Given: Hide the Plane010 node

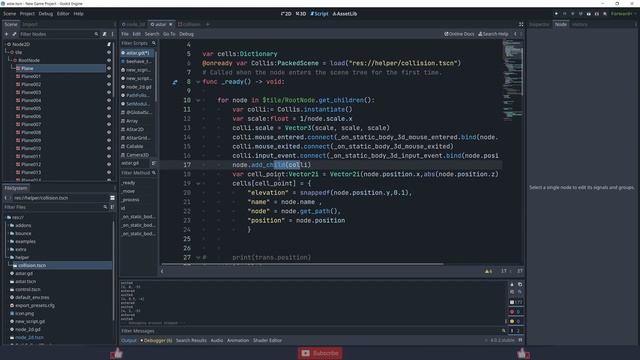Looking at the screenshot, I should tap(109, 148).
